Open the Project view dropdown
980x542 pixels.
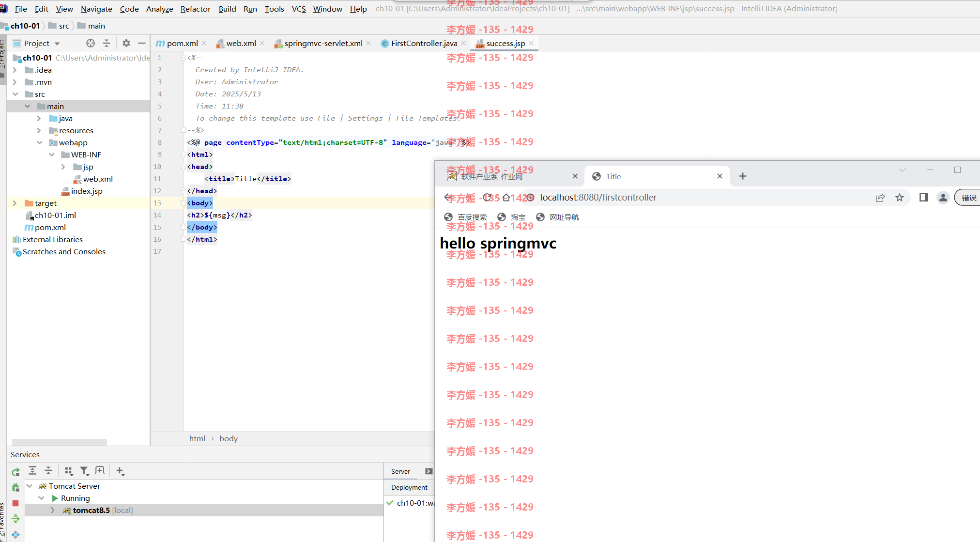pyautogui.click(x=57, y=44)
